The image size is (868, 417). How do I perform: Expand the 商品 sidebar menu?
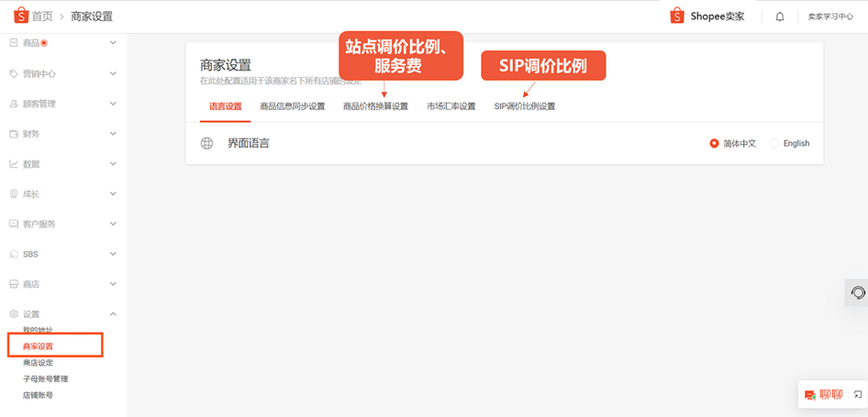113,43
